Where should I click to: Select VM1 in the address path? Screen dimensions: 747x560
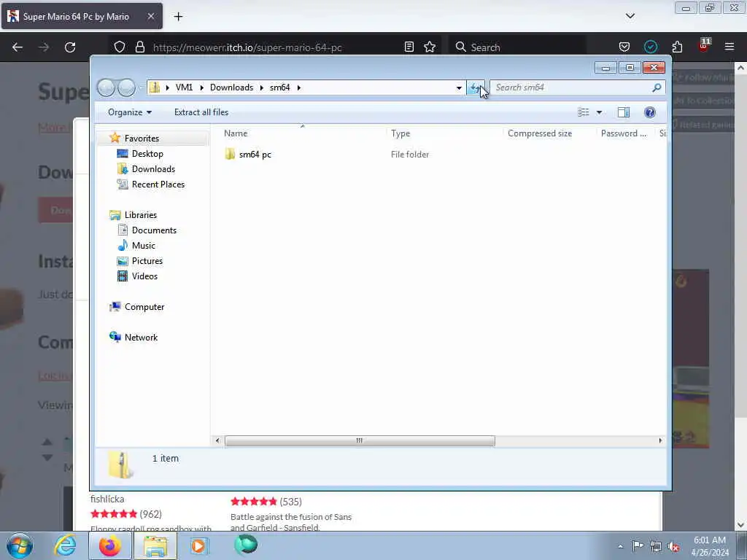184,87
